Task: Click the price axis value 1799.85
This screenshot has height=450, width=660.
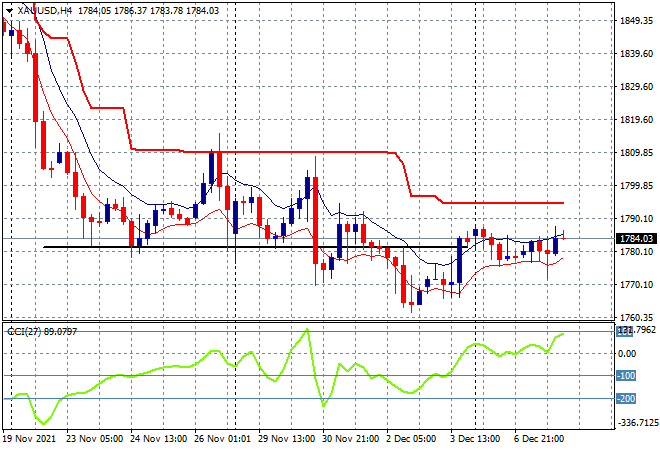Action: (x=636, y=186)
